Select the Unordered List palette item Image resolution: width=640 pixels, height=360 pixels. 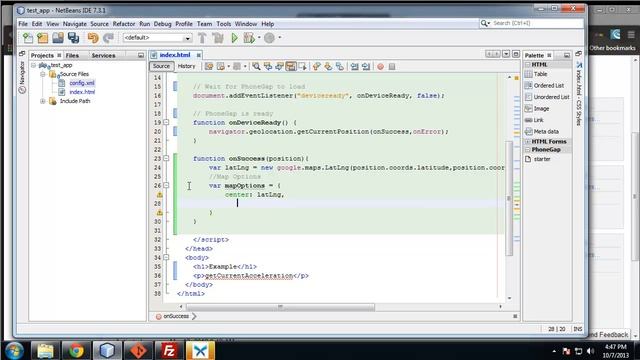(x=551, y=97)
